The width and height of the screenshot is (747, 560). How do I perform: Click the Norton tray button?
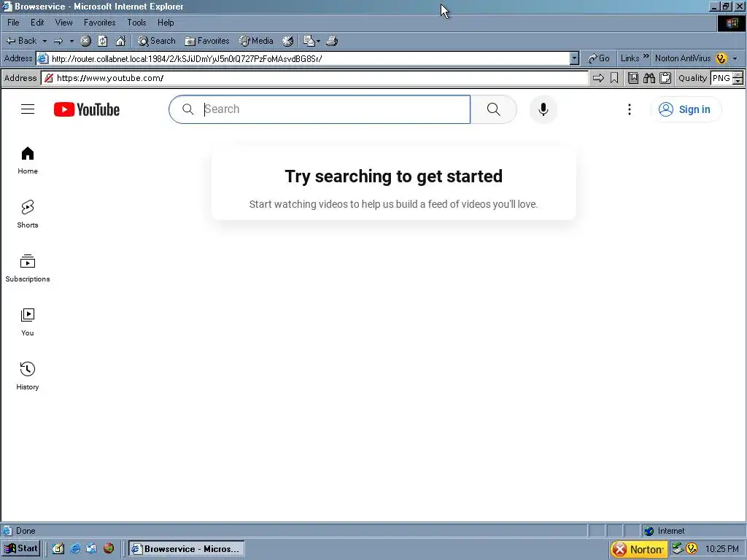[638, 550]
